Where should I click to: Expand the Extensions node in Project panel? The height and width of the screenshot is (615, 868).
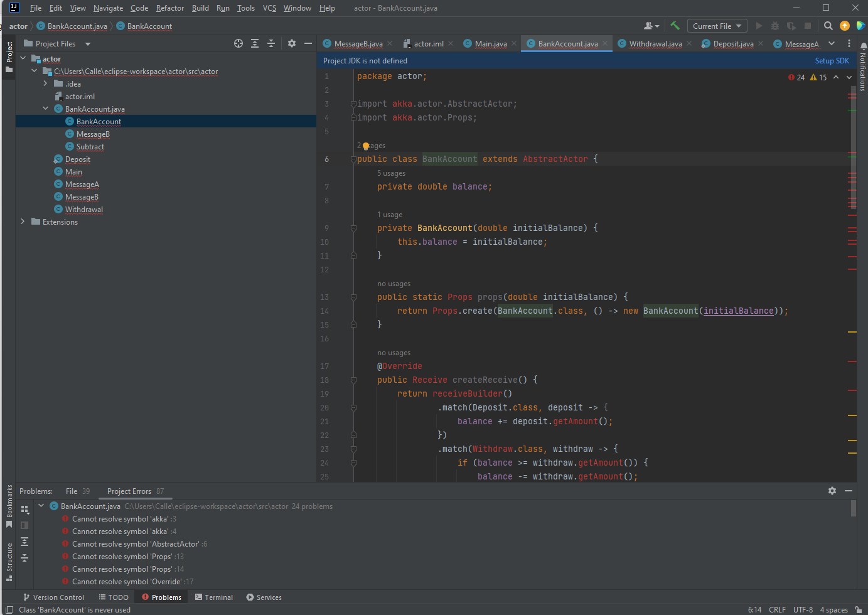coord(23,222)
